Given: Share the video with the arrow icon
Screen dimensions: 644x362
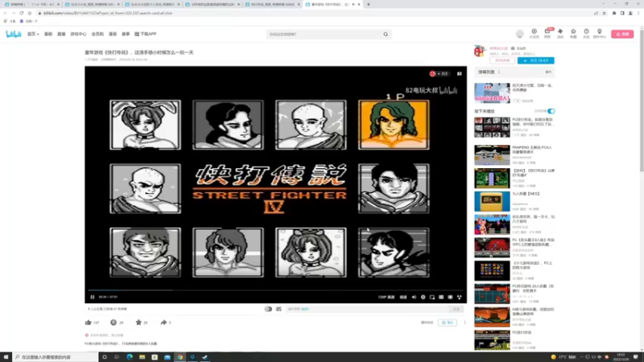Looking at the screenshot, I should 163,323.
